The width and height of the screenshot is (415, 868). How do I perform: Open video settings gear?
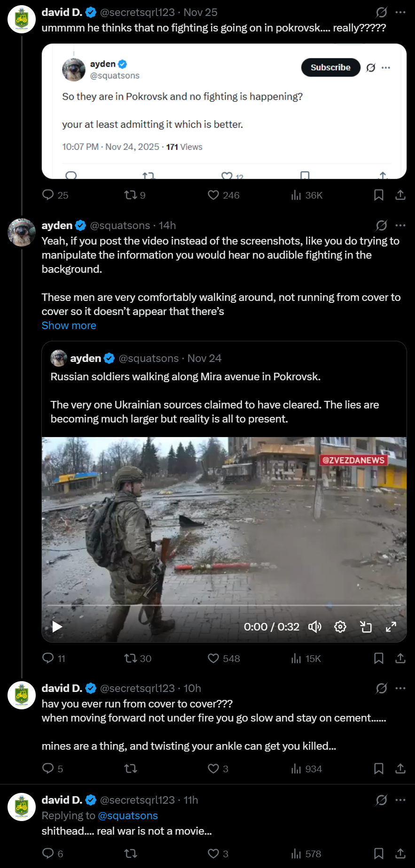pyautogui.click(x=340, y=627)
